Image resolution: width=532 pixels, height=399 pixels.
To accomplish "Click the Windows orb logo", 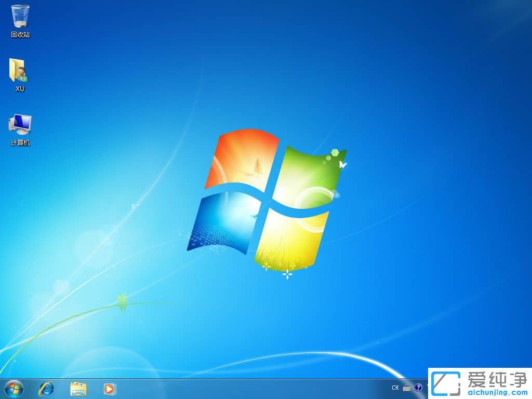I will point(13,389).
